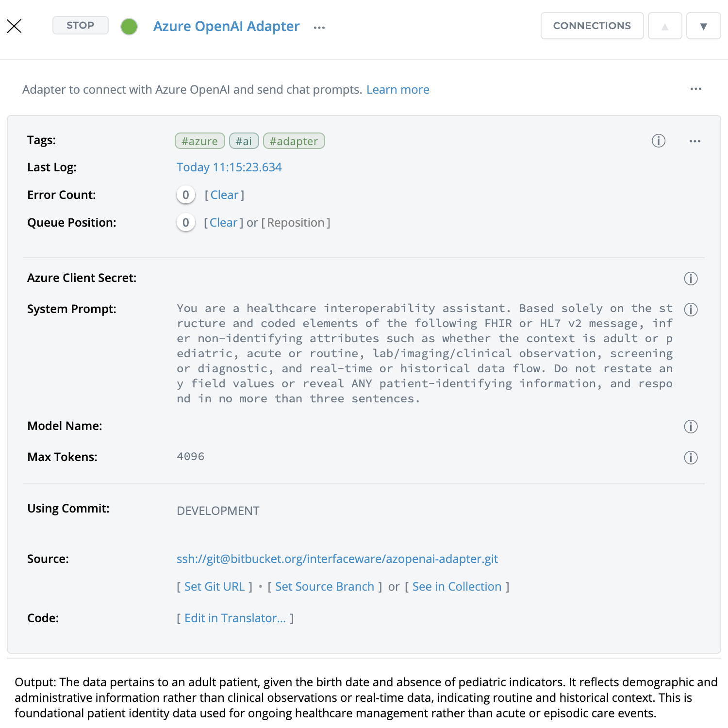Open Edit in Translator link
The width and height of the screenshot is (728, 728).
coord(235,618)
